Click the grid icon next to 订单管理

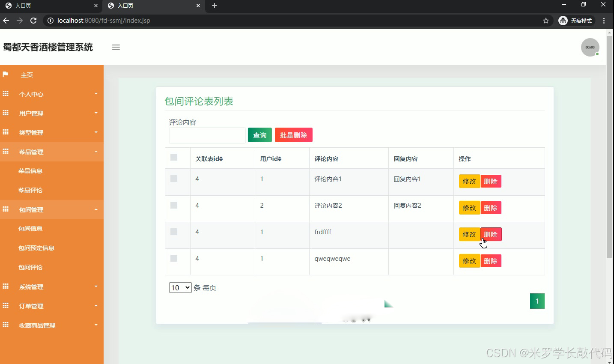(x=6, y=306)
